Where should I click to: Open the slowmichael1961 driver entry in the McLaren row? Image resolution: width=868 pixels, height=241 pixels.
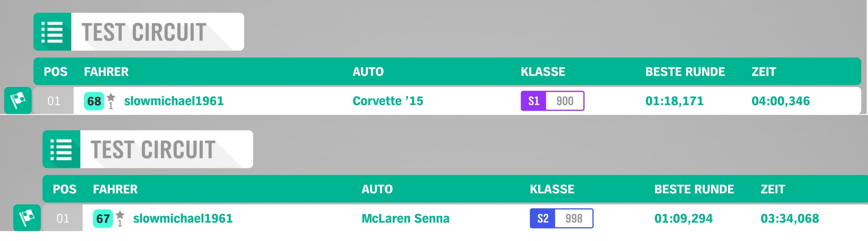click(183, 219)
